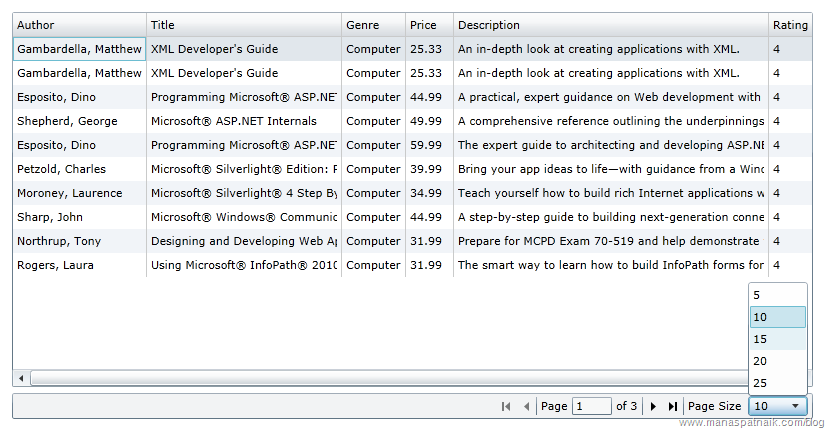The height and width of the screenshot is (428, 825).
Task: Click title Microsoft® Windows® Communic
Action: [x=244, y=217]
